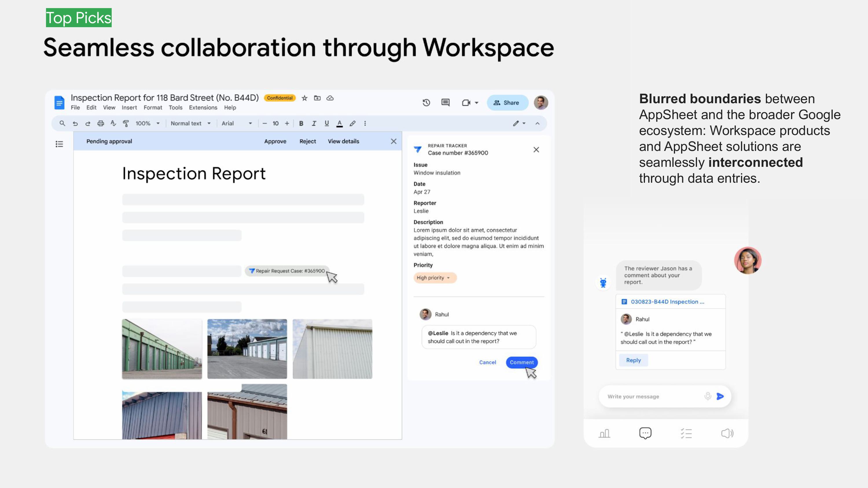Open the Normal text style dropdown
This screenshot has width=868, height=488.
[190, 124]
